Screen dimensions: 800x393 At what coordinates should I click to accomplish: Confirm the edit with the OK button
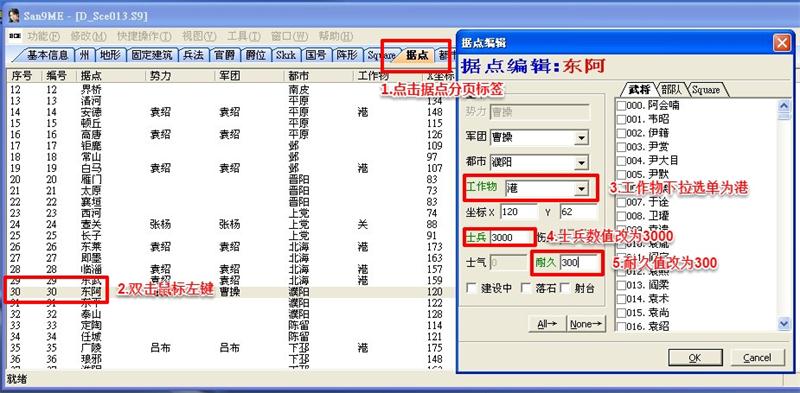[695, 358]
